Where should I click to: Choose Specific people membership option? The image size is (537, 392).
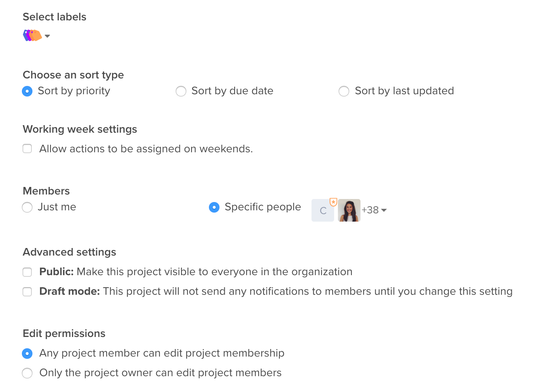pyautogui.click(x=214, y=207)
